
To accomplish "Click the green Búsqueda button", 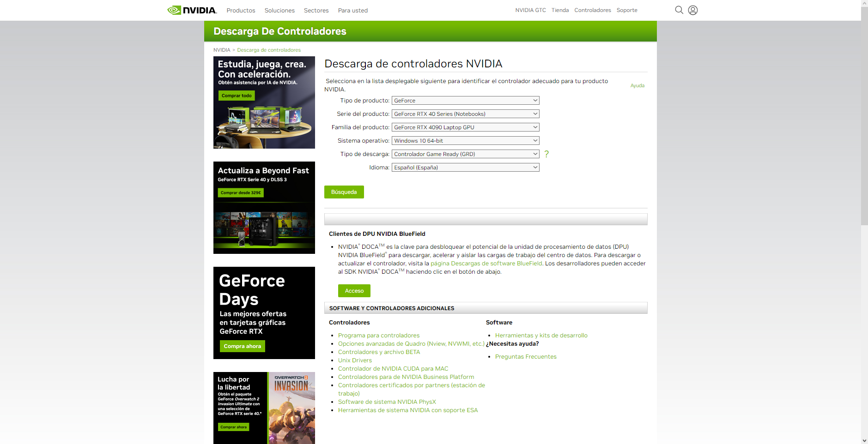I will 344,192.
